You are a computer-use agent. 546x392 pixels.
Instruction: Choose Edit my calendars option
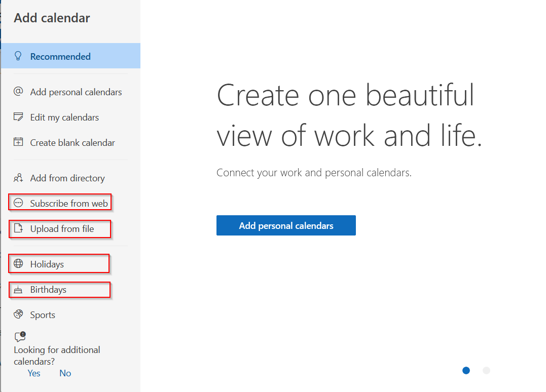coord(64,117)
